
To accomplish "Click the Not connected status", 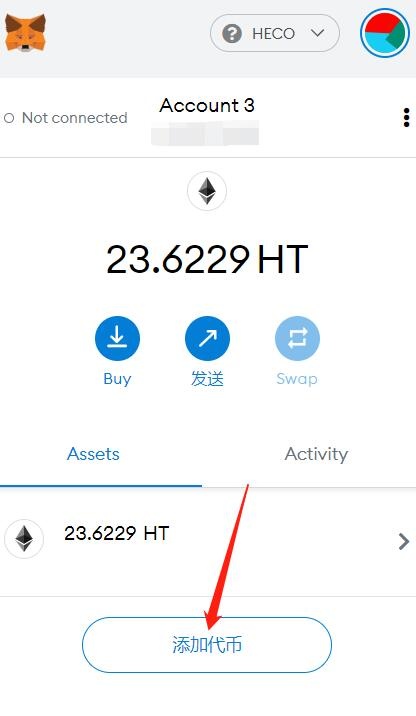I will pyautogui.click(x=65, y=118).
